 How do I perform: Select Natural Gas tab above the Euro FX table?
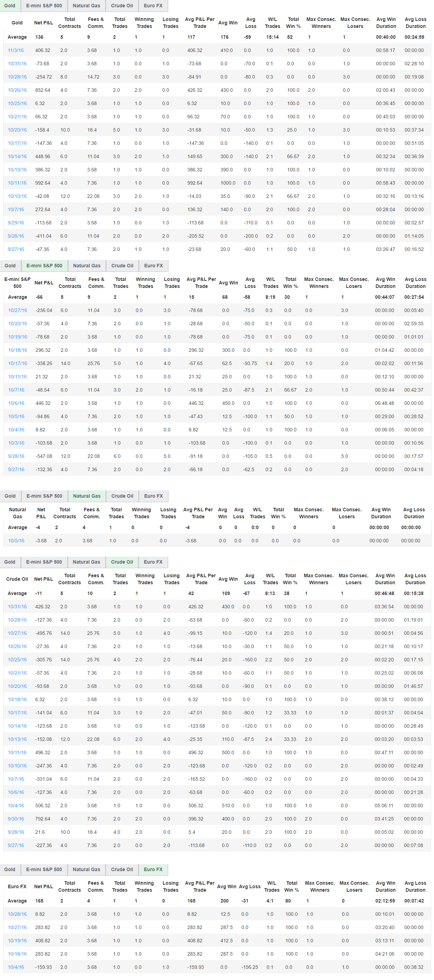tap(86, 869)
